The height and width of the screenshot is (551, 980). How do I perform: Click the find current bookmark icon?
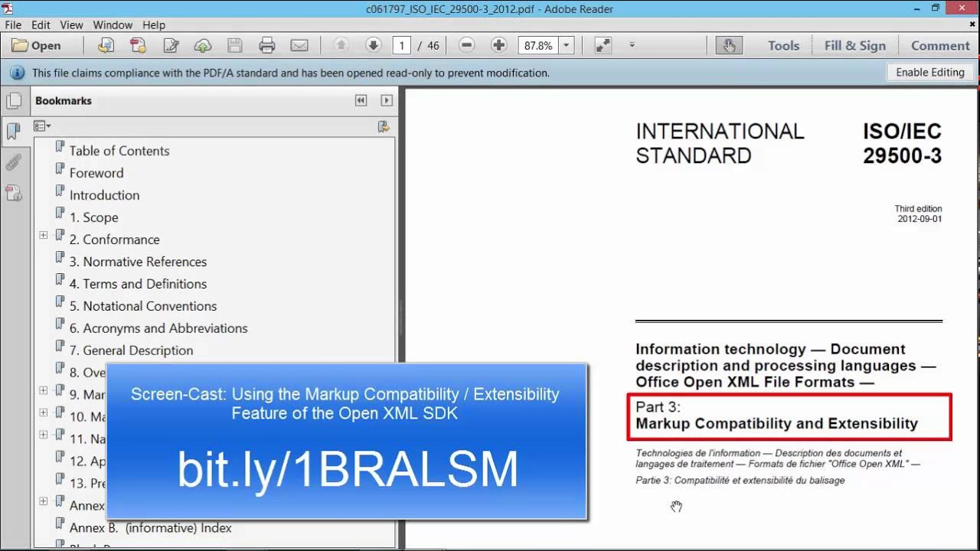(384, 126)
